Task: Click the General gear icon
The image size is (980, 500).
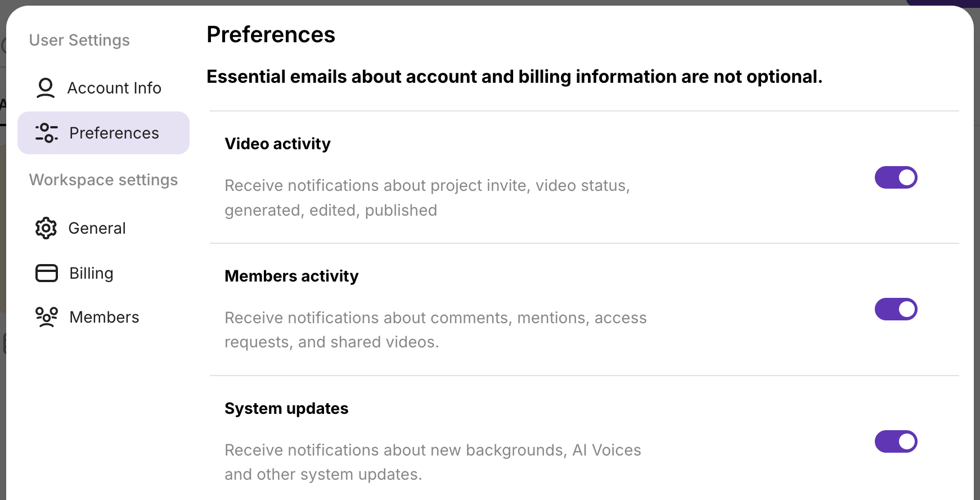Action: [46, 228]
